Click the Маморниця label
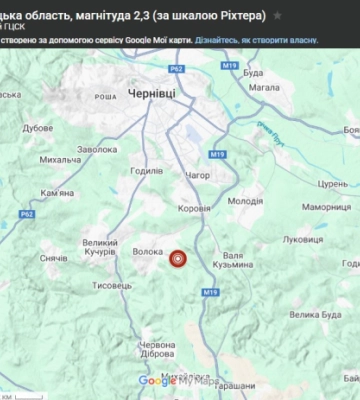 pyautogui.click(x=326, y=207)
